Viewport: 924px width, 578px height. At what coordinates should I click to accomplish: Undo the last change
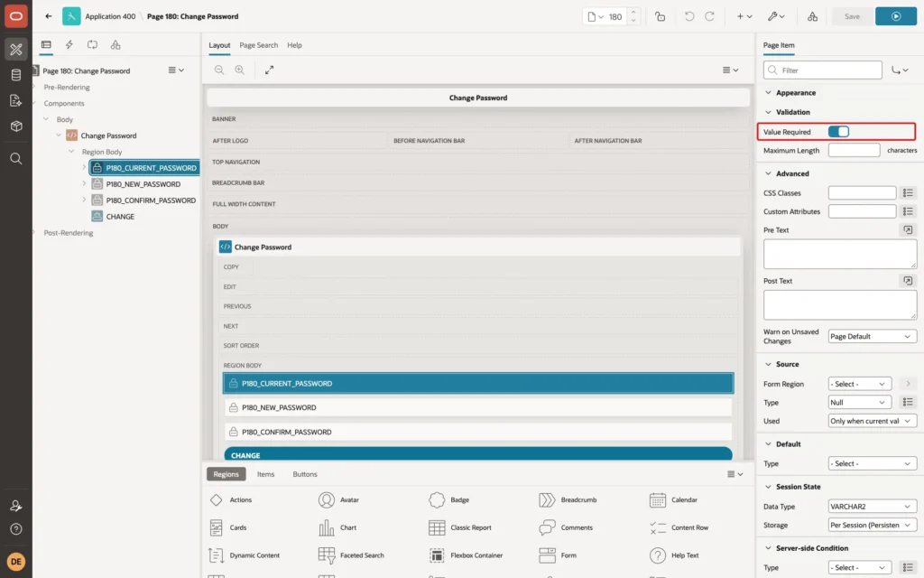[688, 16]
